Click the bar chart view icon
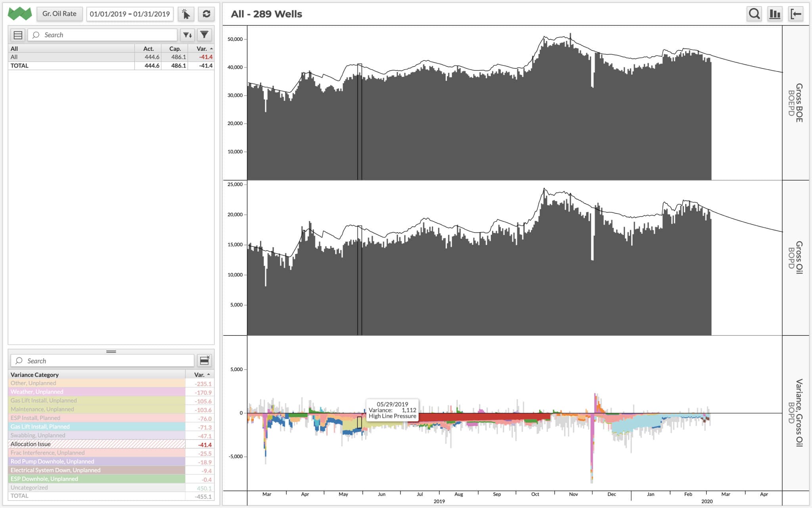Viewport: 812px width, 508px height. 775,13
